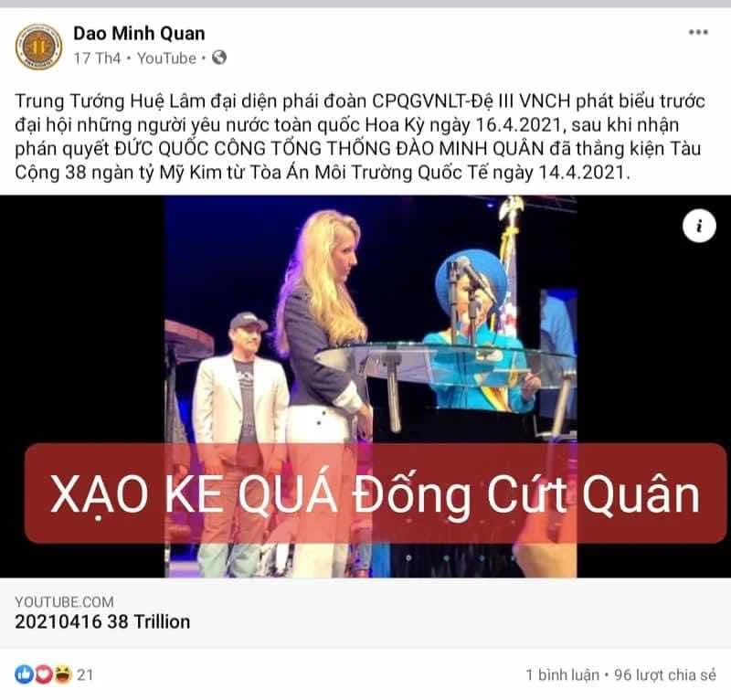Click the post caption text paragraph
731x700 pixels.
pos(360,137)
